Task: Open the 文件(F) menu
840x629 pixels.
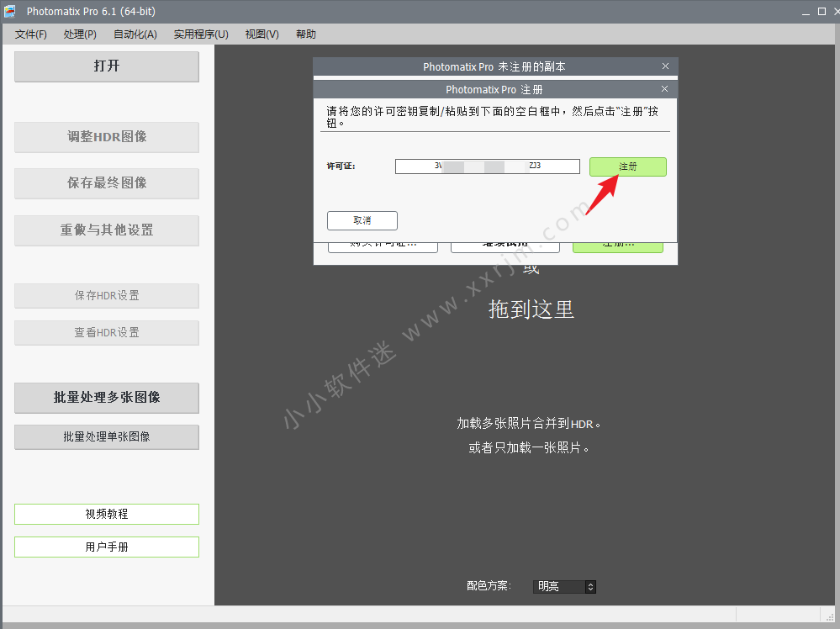Action: [x=31, y=34]
